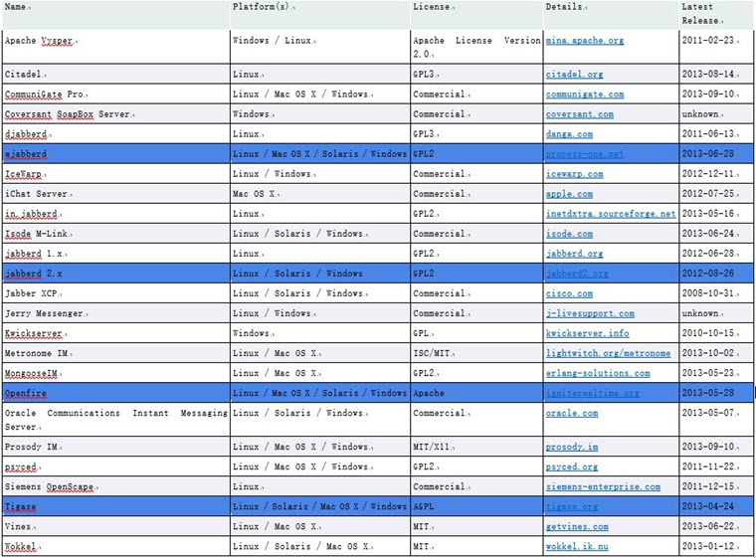Click the Details column header
756x558 pixels.
pyautogui.click(x=611, y=15)
